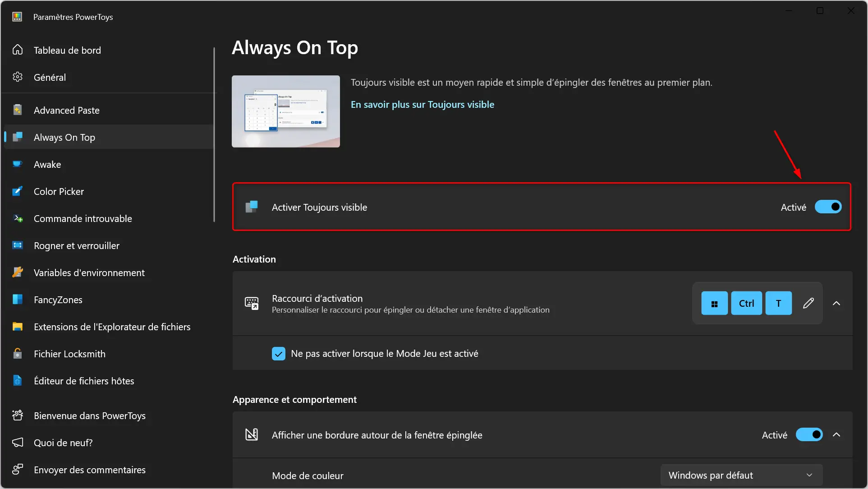Select Rogner et verrouiller in sidebar

[x=108, y=245]
